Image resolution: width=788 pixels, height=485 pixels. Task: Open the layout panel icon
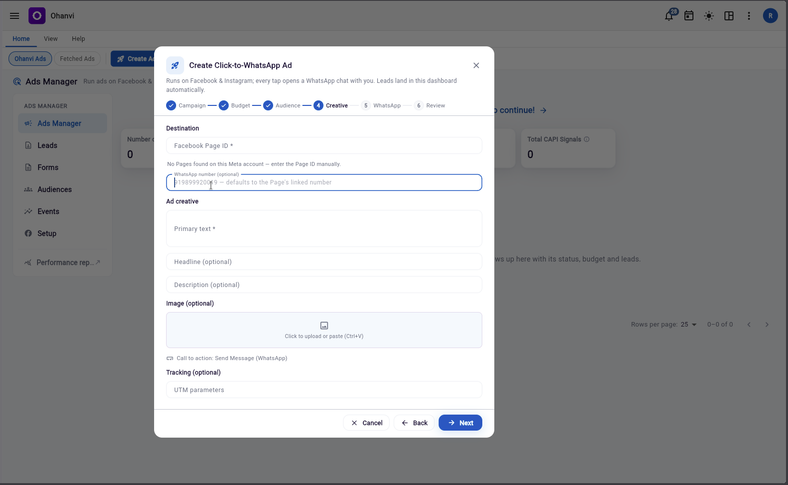tap(729, 16)
